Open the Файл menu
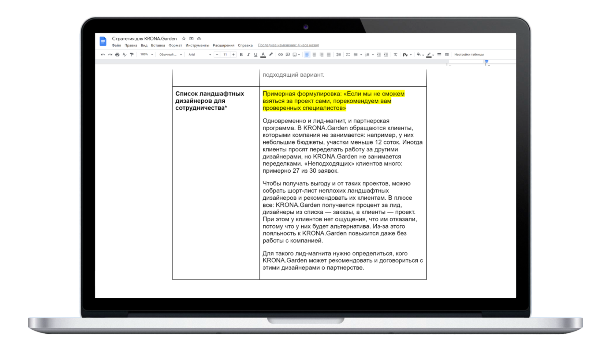This screenshot has height=364, width=615. tap(116, 45)
